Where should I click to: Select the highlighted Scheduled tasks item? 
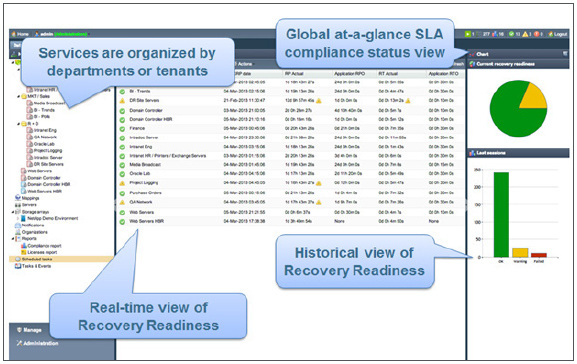62,259
